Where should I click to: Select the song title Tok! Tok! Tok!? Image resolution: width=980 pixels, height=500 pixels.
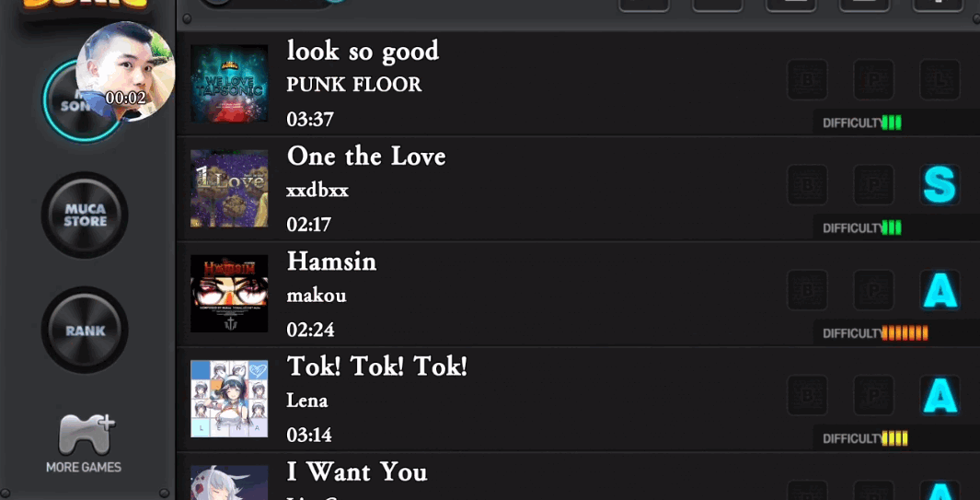pyautogui.click(x=377, y=366)
